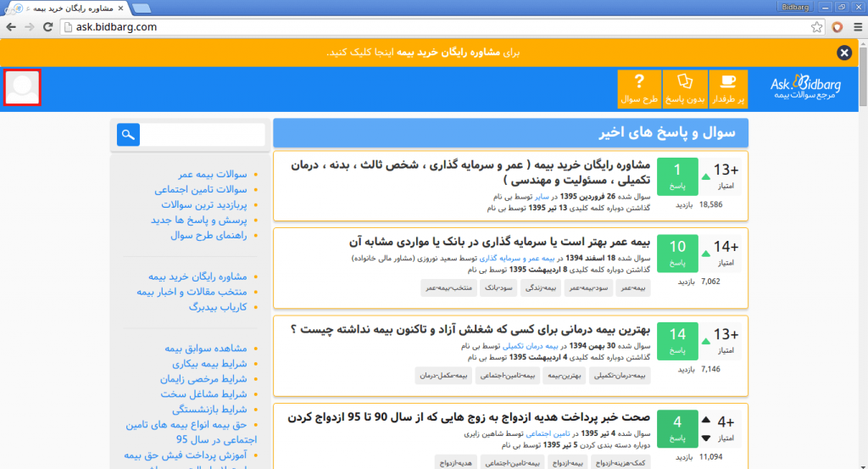Select the بیمه-زندگی tag
868x469 pixels.
(541, 288)
